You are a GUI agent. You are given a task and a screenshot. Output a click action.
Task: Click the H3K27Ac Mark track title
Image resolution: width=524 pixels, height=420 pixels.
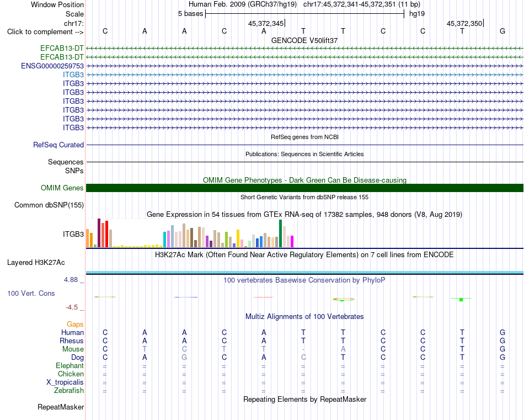tap(304, 255)
